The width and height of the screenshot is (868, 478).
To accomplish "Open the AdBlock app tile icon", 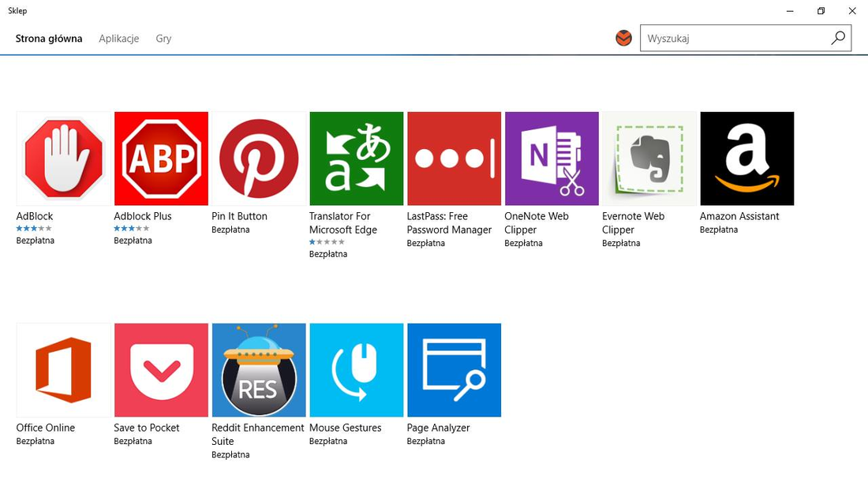I will click(x=64, y=159).
